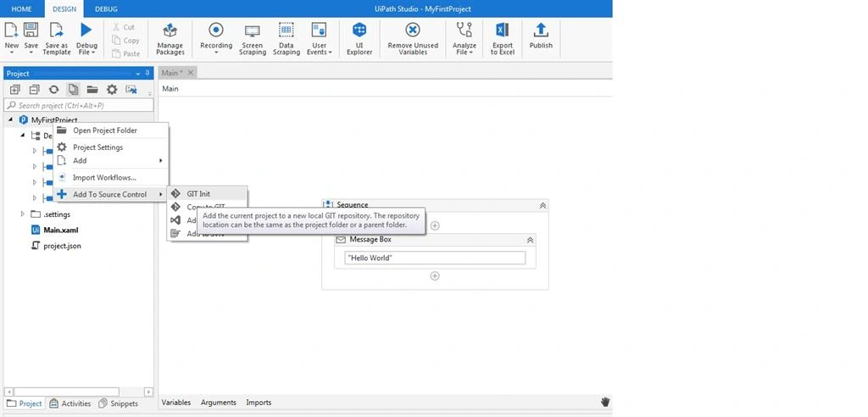Start Recording from the ribbon
Screen dimensions: 868x417
click(x=216, y=37)
